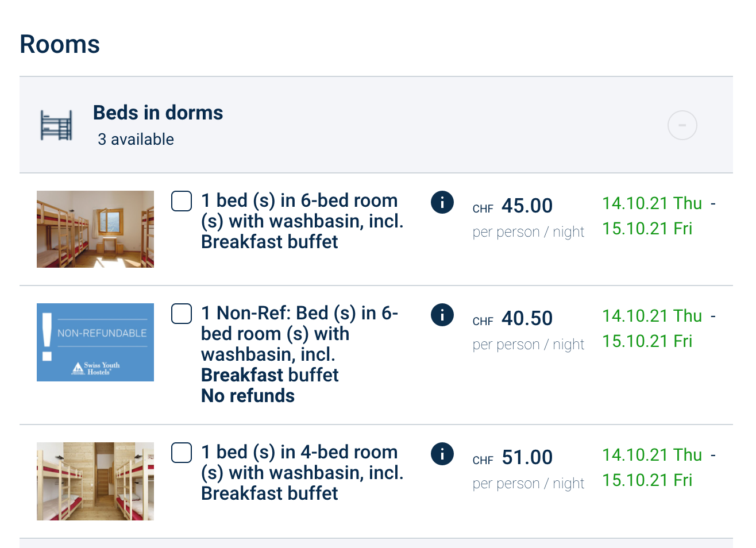Click the CHF 51.00 price
The width and height of the screenshot is (756, 548).
click(x=526, y=457)
